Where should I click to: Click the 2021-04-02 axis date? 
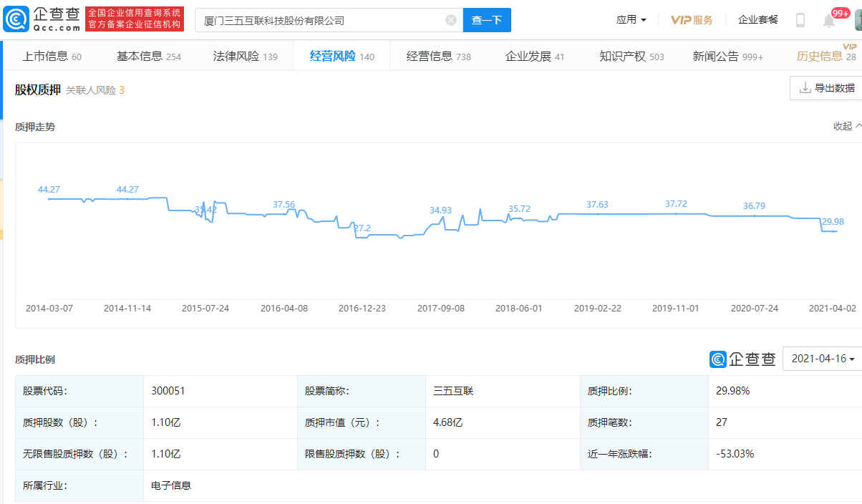coord(833,308)
